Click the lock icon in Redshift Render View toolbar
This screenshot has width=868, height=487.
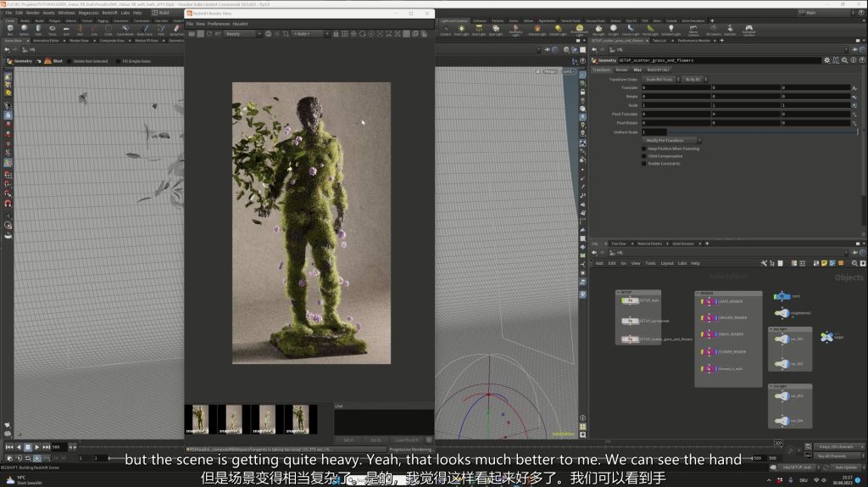coord(336,34)
